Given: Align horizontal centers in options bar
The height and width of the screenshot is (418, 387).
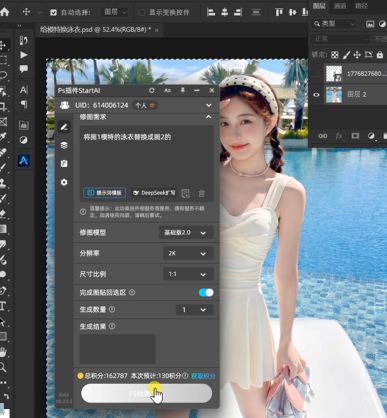Looking at the screenshot, I should [225, 12].
